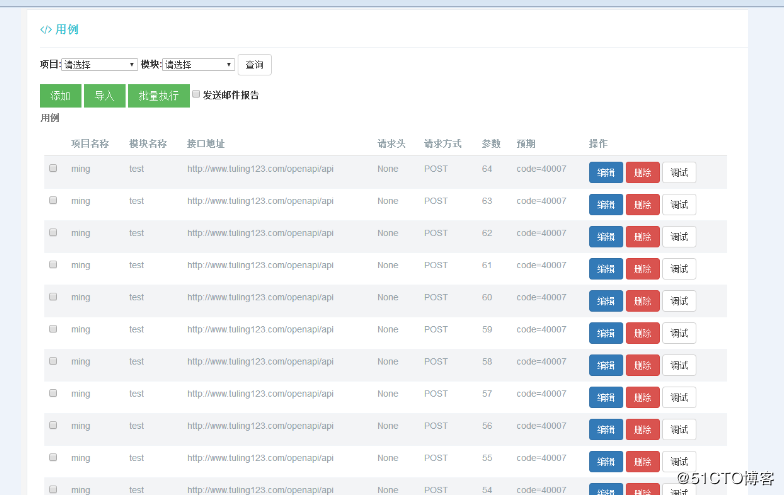Viewport: 784px width, 495px height.
Task: Check the row with 参数 58
Action: click(x=53, y=361)
